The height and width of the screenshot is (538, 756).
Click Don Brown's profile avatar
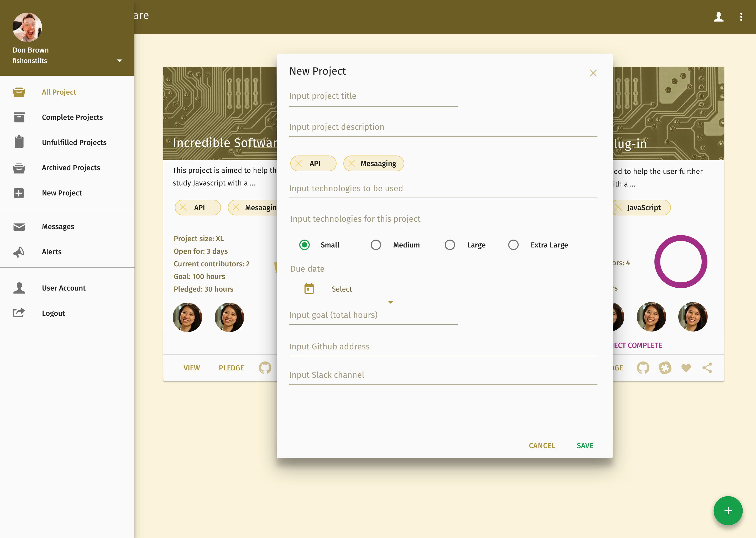pyautogui.click(x=27, y=27)
